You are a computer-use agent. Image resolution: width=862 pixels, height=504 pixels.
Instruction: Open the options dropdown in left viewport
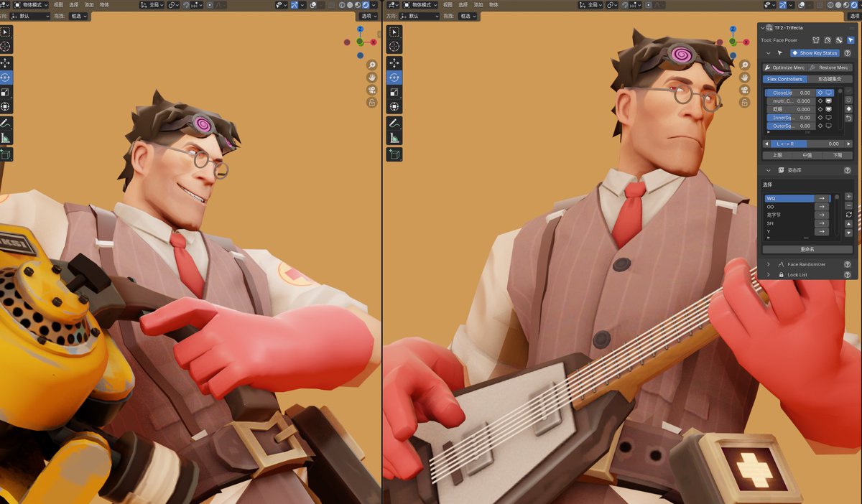(369, 16)
